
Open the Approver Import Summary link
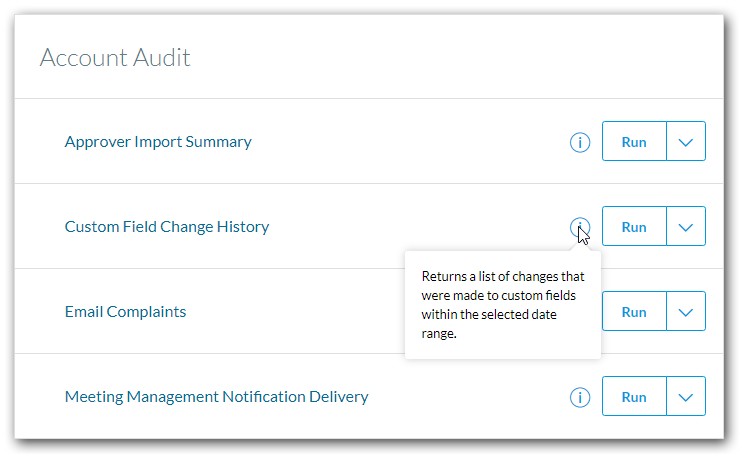tap(158, 142)
